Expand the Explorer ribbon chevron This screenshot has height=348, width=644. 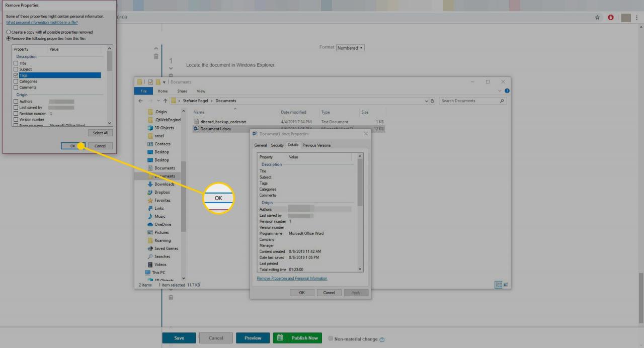(x=500, y=91)
